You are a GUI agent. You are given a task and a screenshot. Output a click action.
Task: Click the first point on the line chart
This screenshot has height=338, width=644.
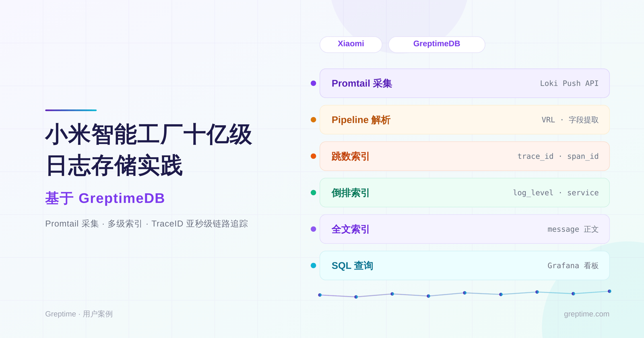320,295
